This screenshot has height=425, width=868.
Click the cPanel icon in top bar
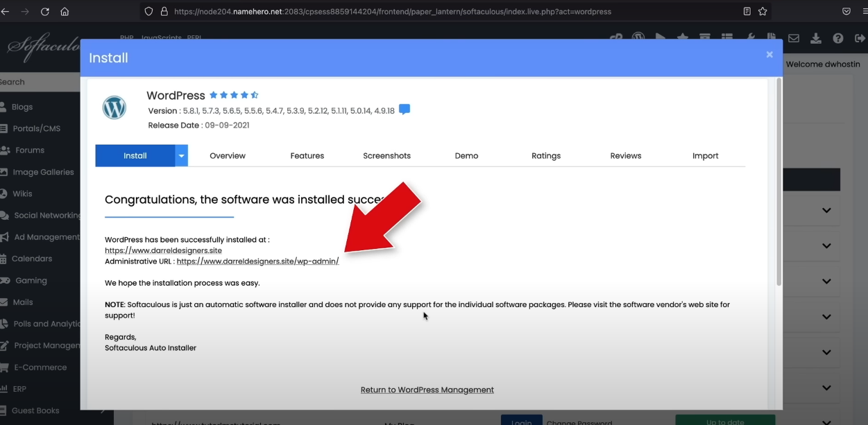coord(615,38)
